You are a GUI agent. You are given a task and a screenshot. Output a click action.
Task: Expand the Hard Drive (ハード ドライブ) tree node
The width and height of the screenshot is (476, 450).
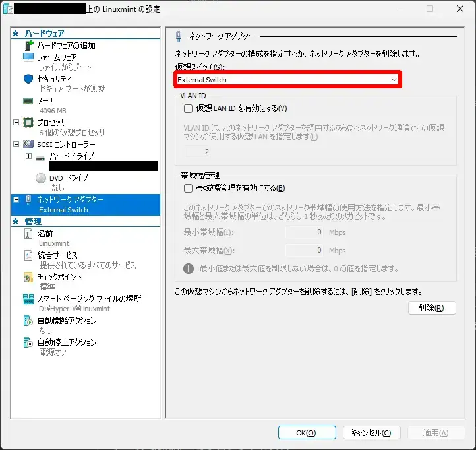[x=28, y=156]
